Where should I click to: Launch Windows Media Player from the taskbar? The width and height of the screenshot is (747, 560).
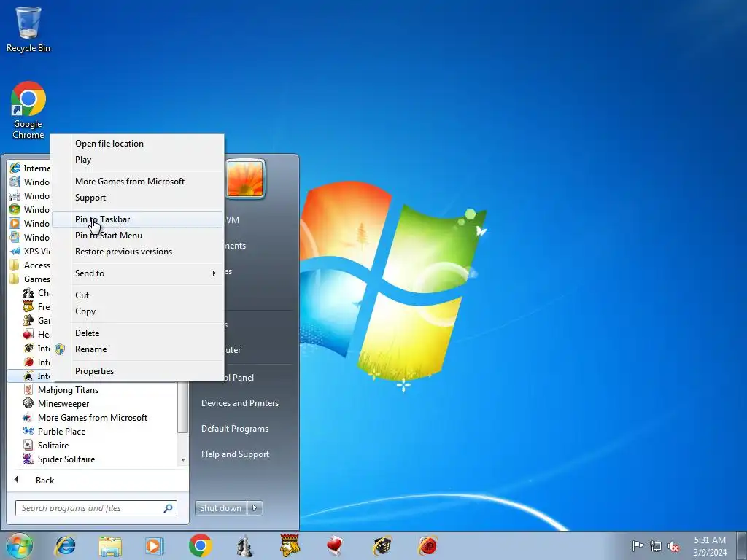(155, 545)
